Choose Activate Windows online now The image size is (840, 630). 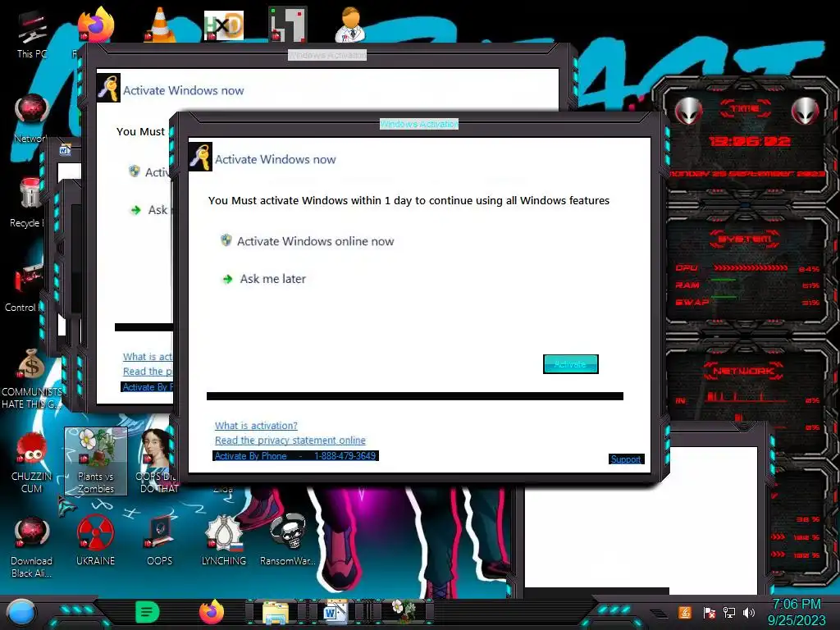coord(315,241)
